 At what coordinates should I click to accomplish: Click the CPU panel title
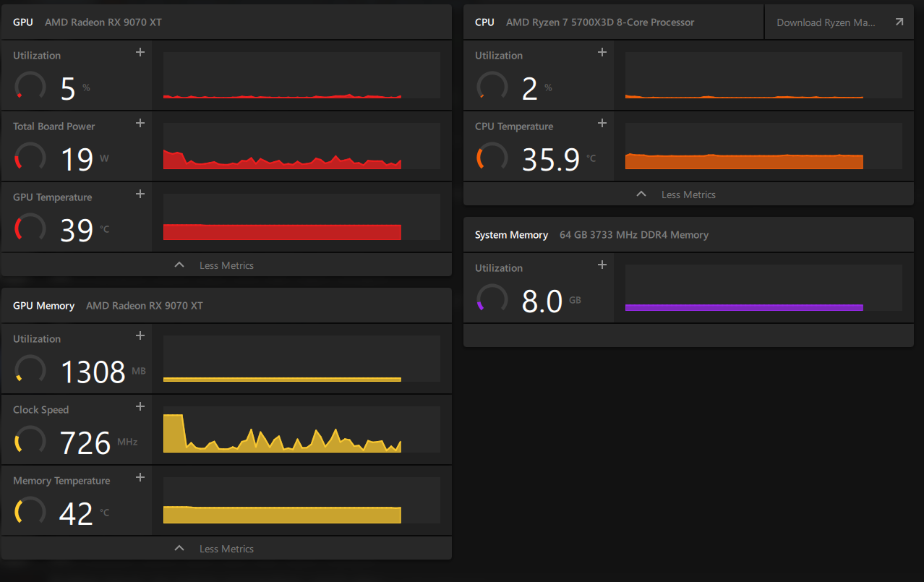point(484,22)
